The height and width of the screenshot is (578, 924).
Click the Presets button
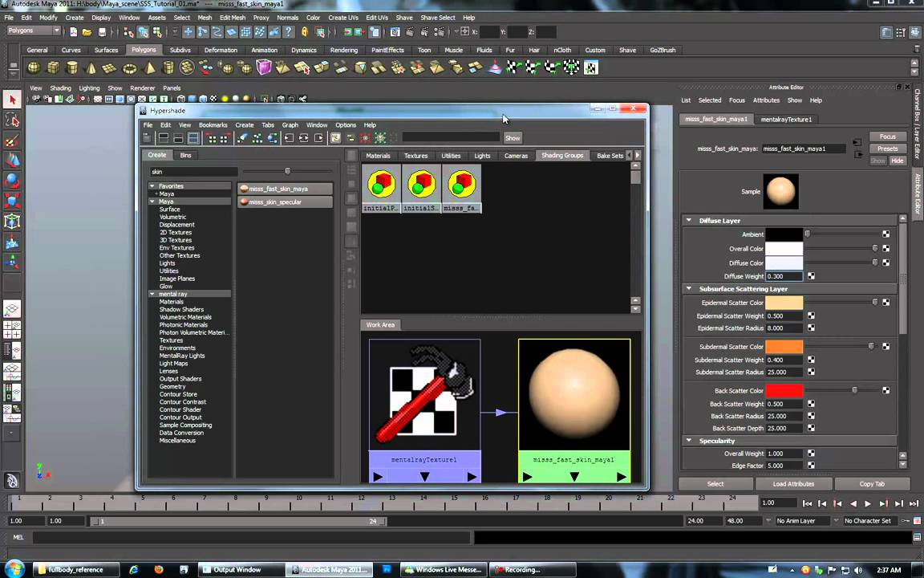[887, 149]
